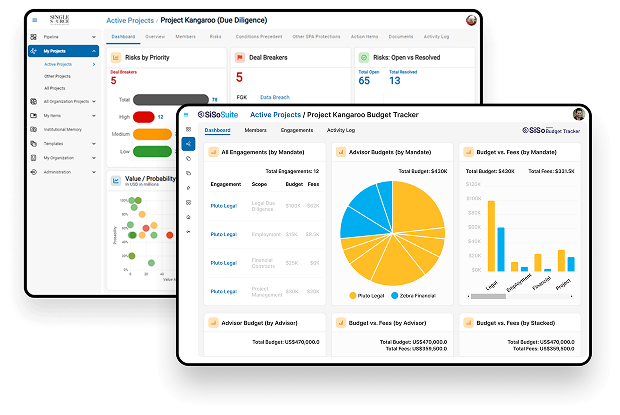Click the Pipeline sidebar icon
The image size is (620, 415).
(34, 37)
